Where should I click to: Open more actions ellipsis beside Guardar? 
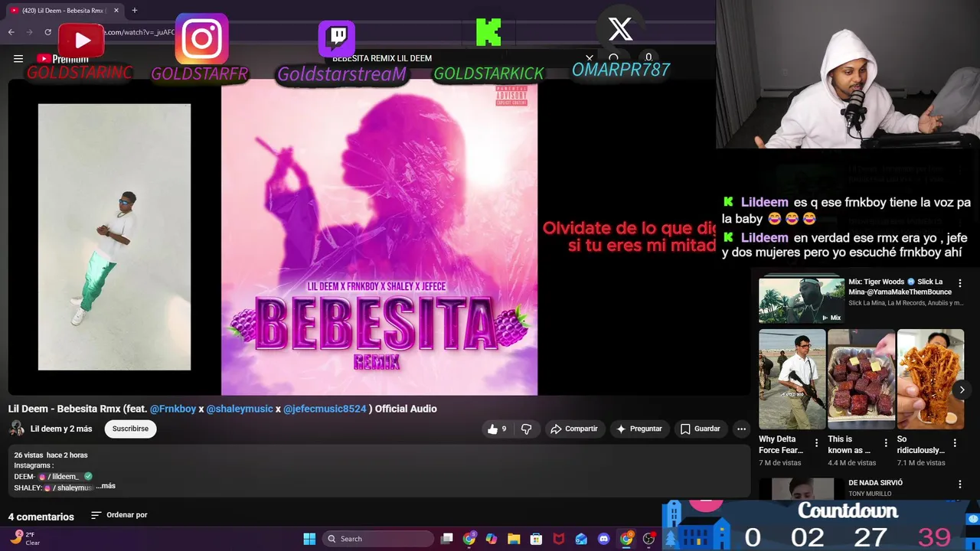click(741, 429)
